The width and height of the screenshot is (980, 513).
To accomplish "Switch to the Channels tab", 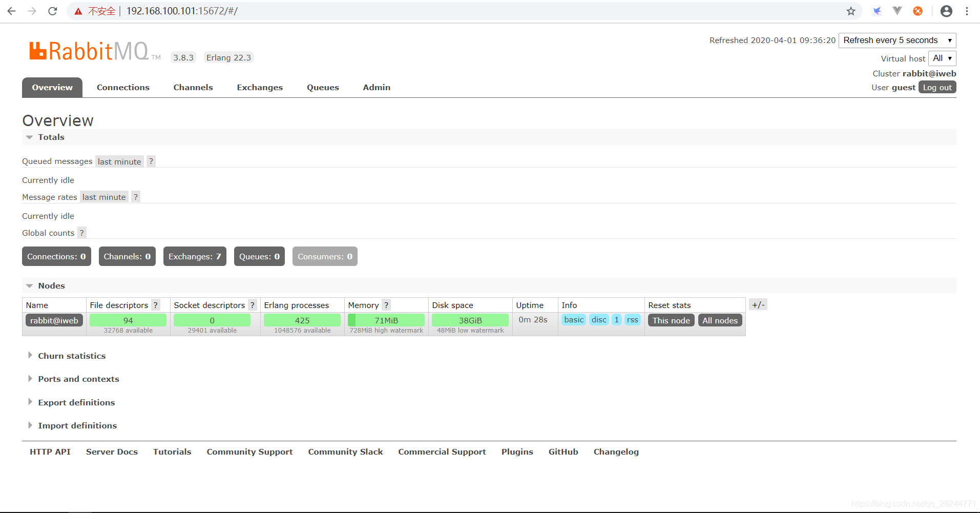I will click(193, 87).
